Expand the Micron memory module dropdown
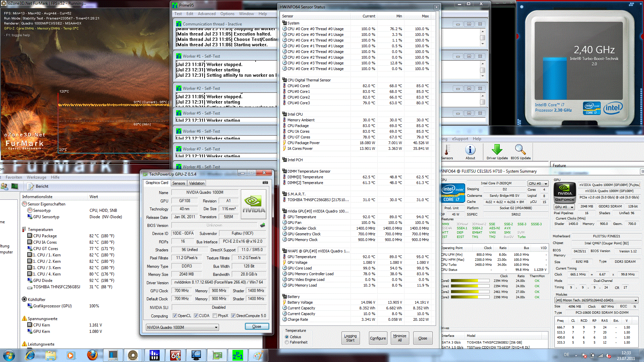 pos(636,300)
